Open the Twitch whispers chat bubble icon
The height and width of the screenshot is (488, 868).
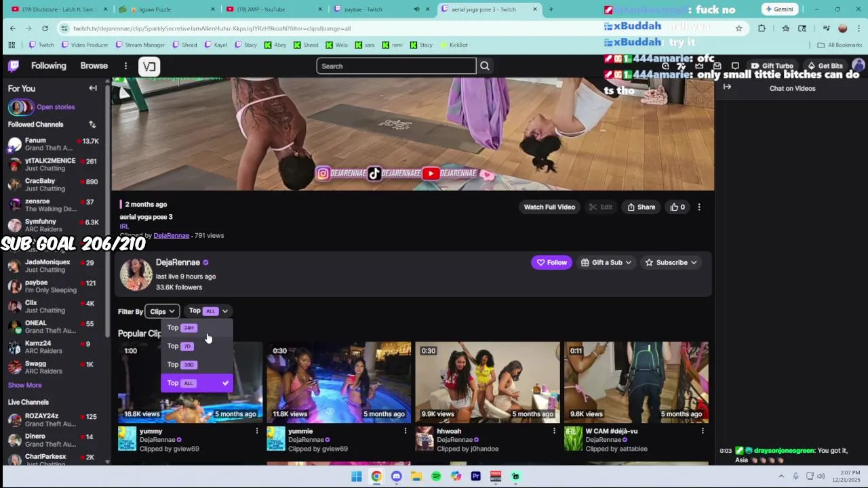tap(735, 66)
